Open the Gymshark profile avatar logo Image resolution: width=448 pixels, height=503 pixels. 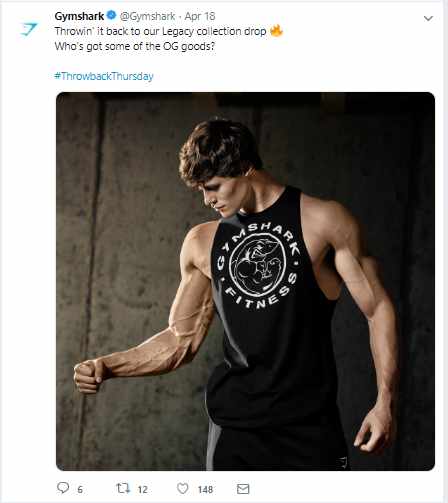[x=28, y=29]
